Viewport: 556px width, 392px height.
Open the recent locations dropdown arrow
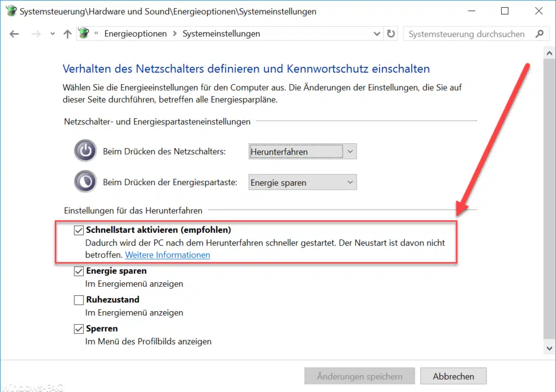(x=52, y=34)
